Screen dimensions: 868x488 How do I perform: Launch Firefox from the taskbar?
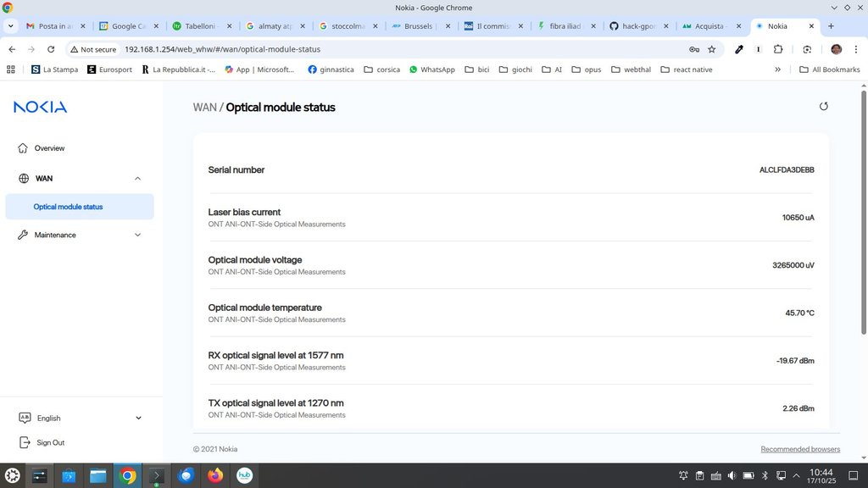click(x=215, y=475)
